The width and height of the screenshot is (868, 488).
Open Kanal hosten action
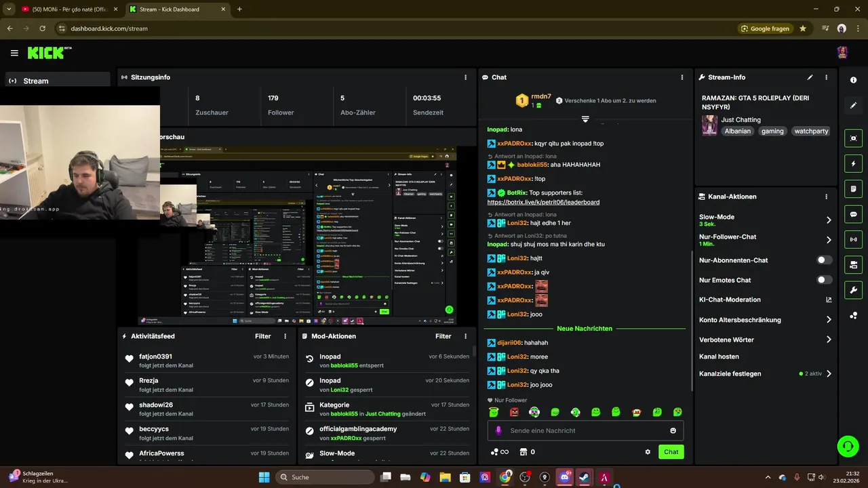[719, 357]
